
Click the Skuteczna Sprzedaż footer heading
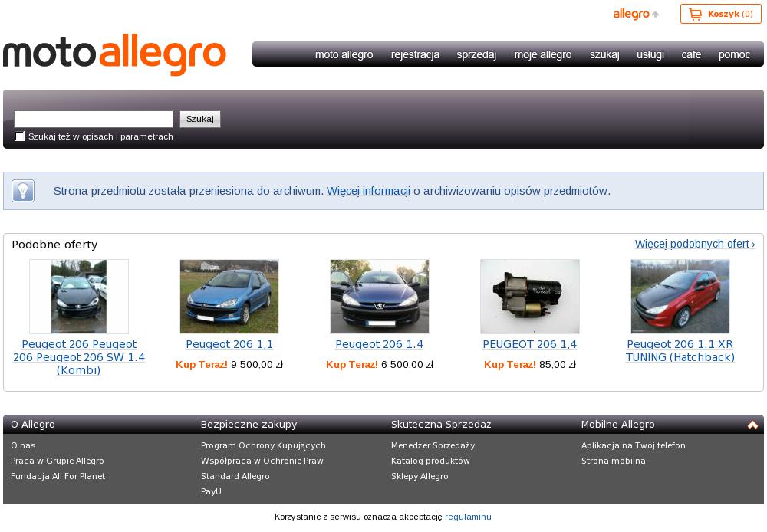(441, 425)
